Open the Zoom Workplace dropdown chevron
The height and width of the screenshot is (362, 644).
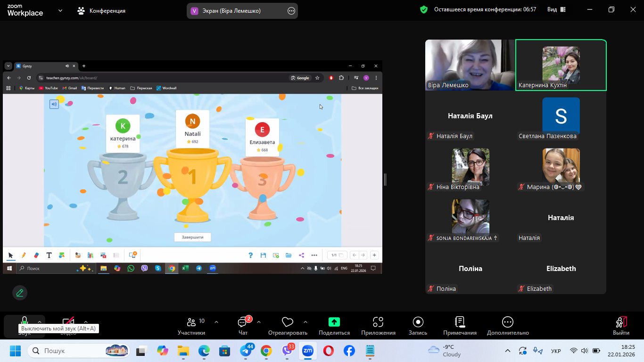60,10
